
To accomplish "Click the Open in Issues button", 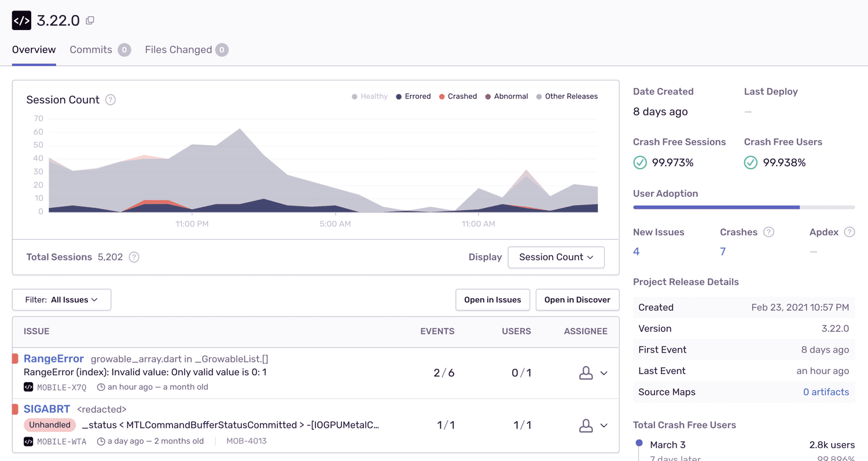I will pyautogui.click(x=492, y=300).
